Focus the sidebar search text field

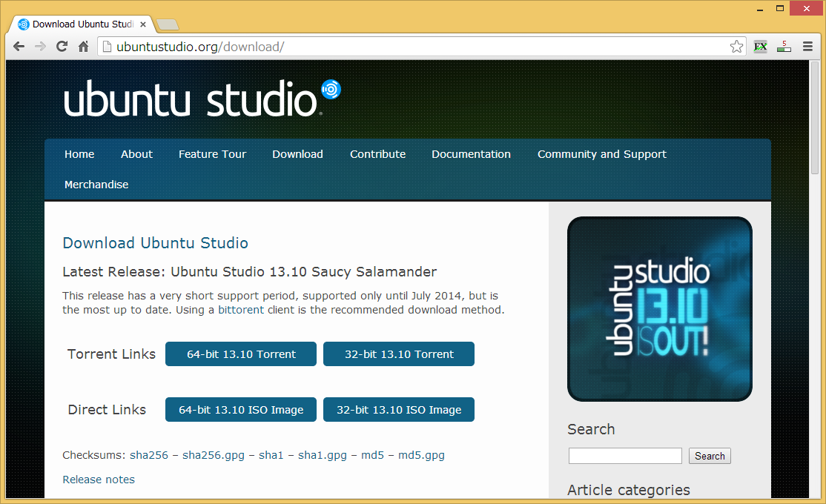click(x=625, y=456)
